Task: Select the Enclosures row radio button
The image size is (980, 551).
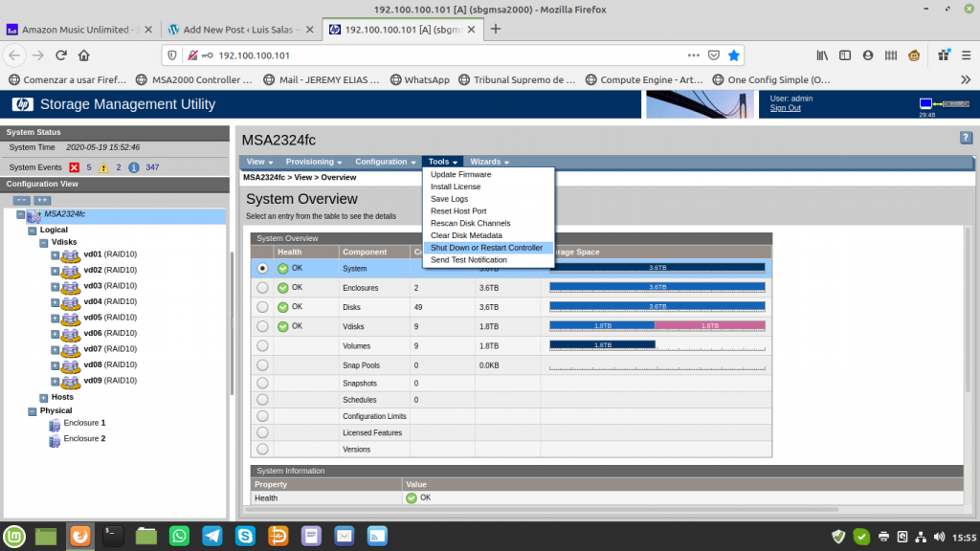Action: click(262, 287)
